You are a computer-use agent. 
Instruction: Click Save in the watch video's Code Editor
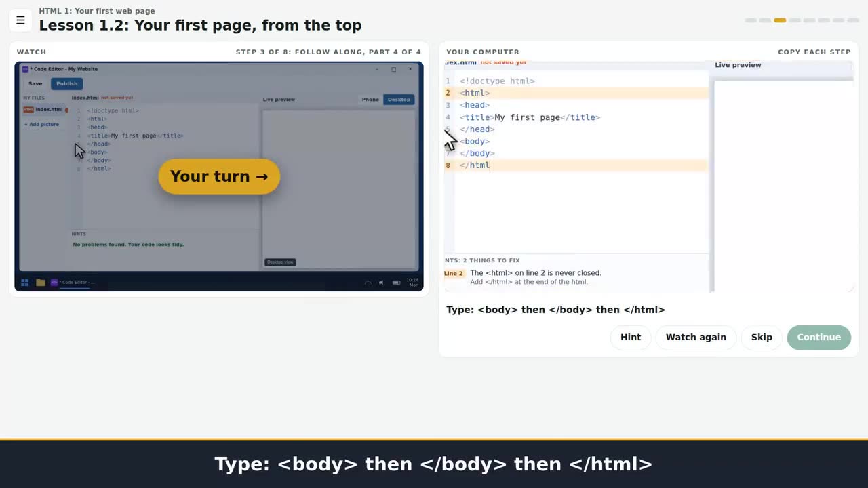coord(35,83)
